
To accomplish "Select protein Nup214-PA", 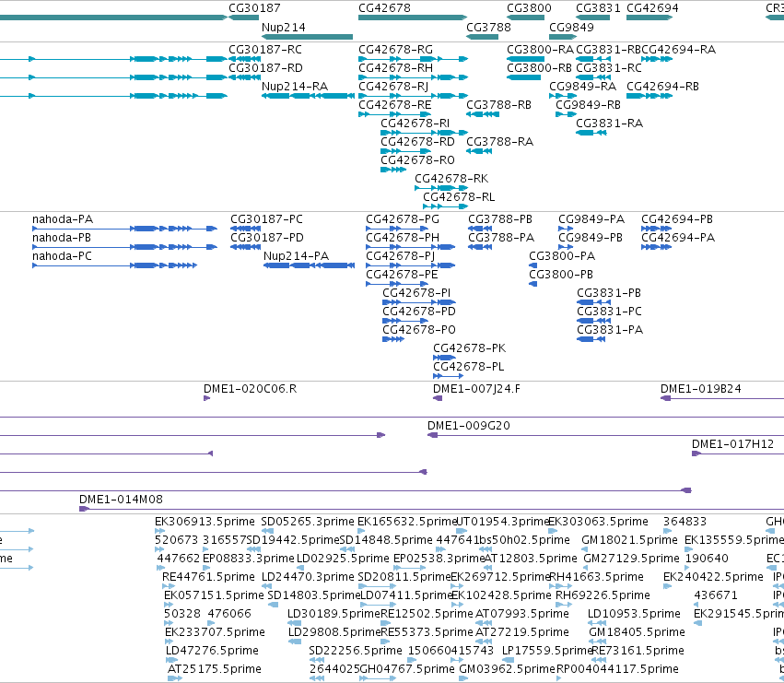I will [x=296, y=256].
